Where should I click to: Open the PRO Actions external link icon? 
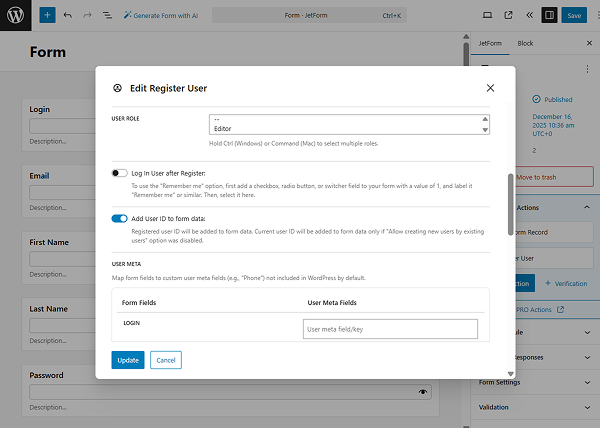pyautogui.click(x=561, y=309)
